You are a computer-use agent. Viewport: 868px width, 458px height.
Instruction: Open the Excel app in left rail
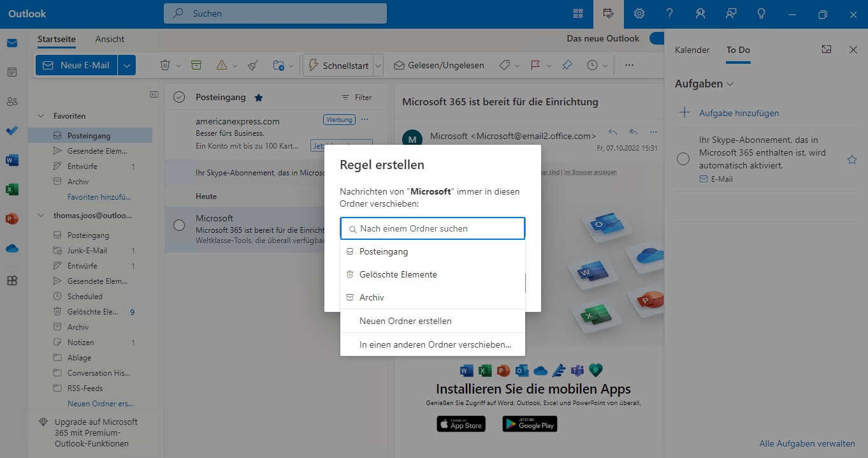pyautogui.click(x=12, y=189)
